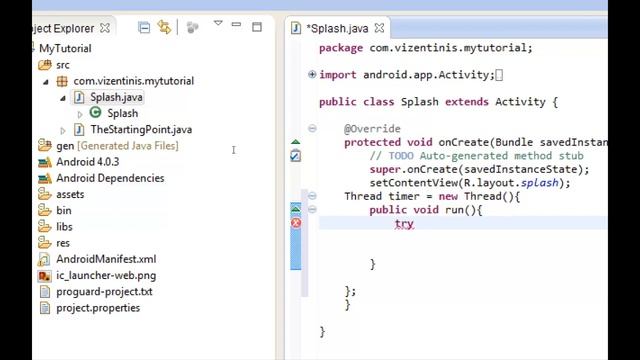
Task: Click the TODO Auto-generated method stub comment
Action: click(476, 156)
